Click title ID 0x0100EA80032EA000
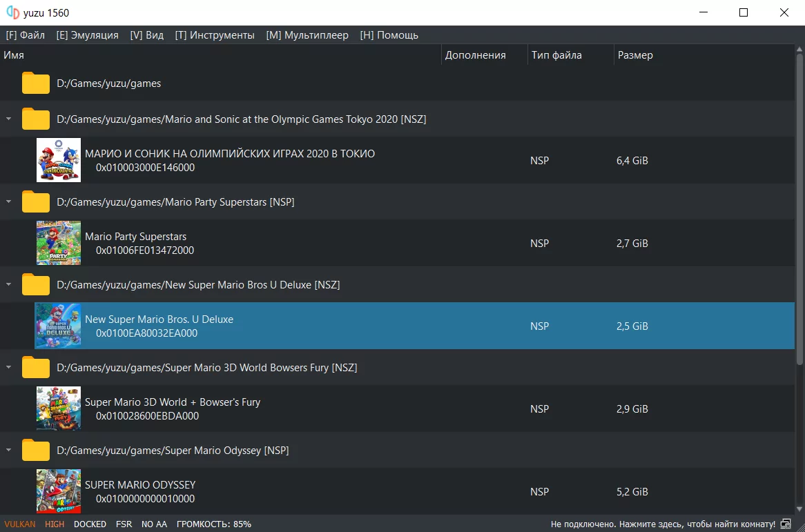The width and height of the screenshot is (805, 532). (x=146, y=333)
